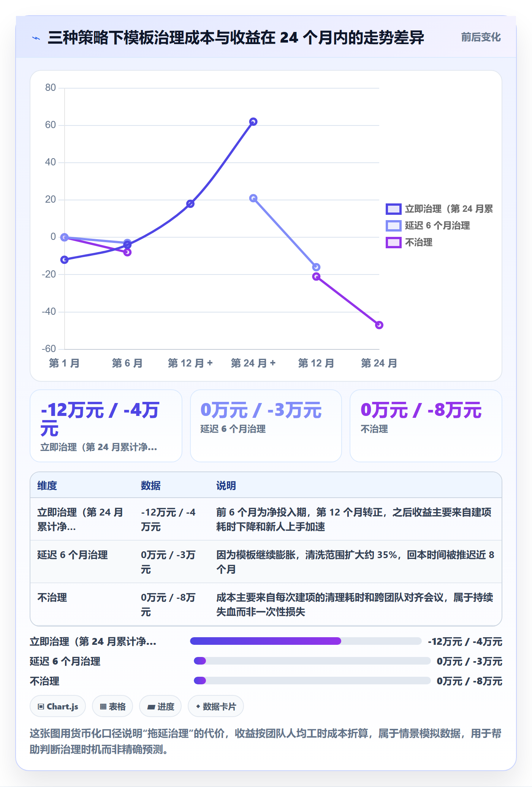Select the 不治理 table row name
The image size is (532, 787).
[52, 598]
